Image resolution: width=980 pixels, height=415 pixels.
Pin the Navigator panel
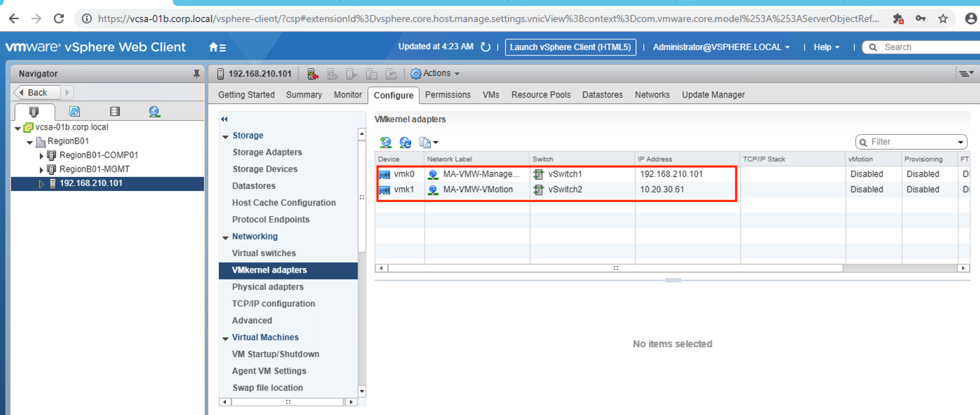click(196, 74)
